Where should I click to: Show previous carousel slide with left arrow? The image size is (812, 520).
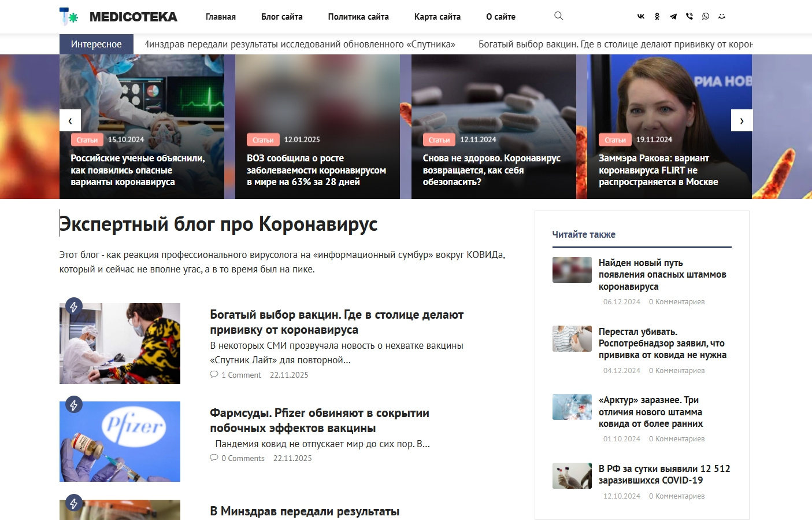click(70, 120)
